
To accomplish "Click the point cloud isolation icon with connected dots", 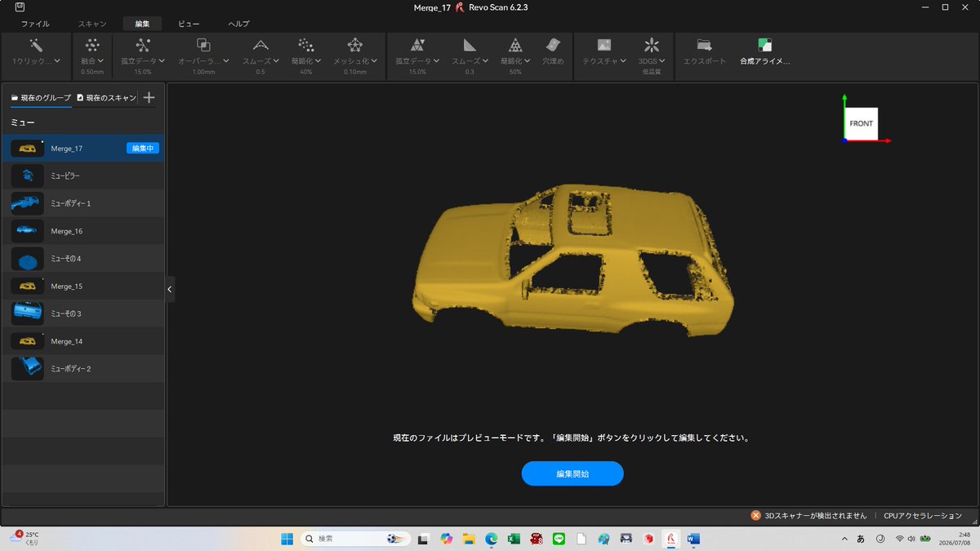I will point(143,45).
